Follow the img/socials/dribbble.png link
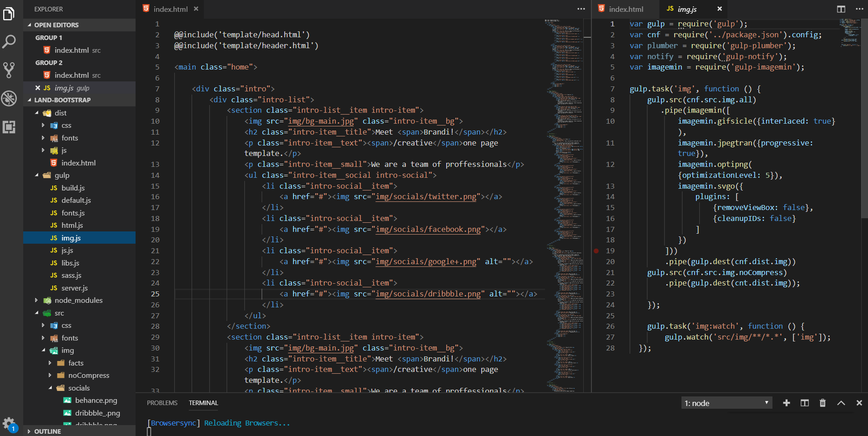 (428, 294)
